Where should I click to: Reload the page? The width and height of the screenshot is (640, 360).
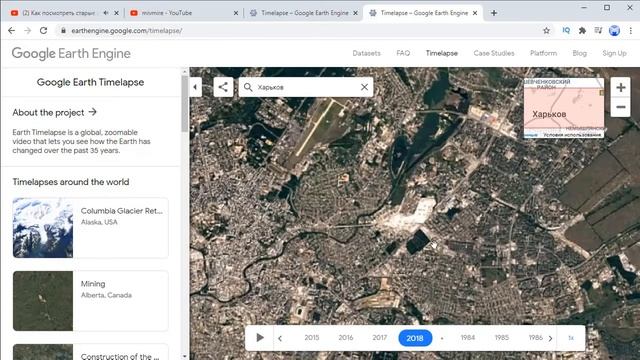click(x=43, y=31)
